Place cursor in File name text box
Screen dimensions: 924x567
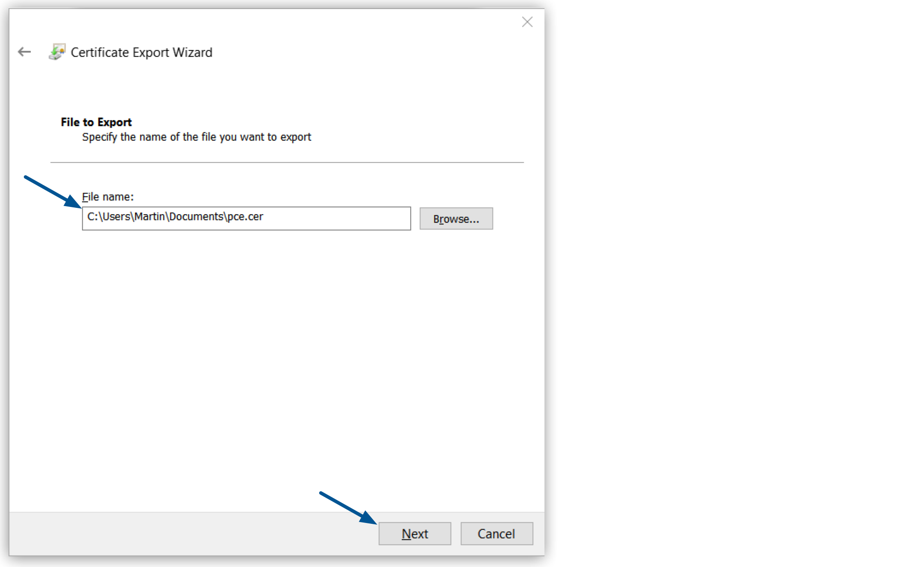(246, 219)
